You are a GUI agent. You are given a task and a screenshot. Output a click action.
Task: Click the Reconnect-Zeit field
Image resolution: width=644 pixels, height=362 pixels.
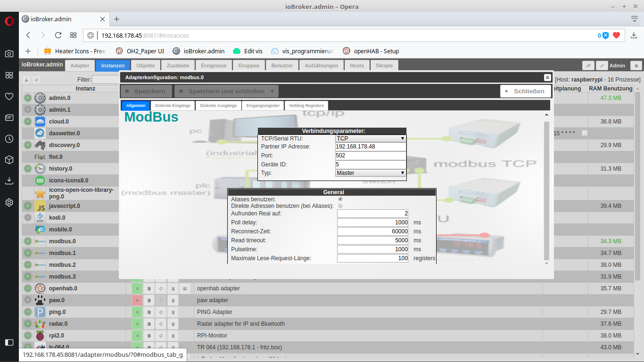372,231
